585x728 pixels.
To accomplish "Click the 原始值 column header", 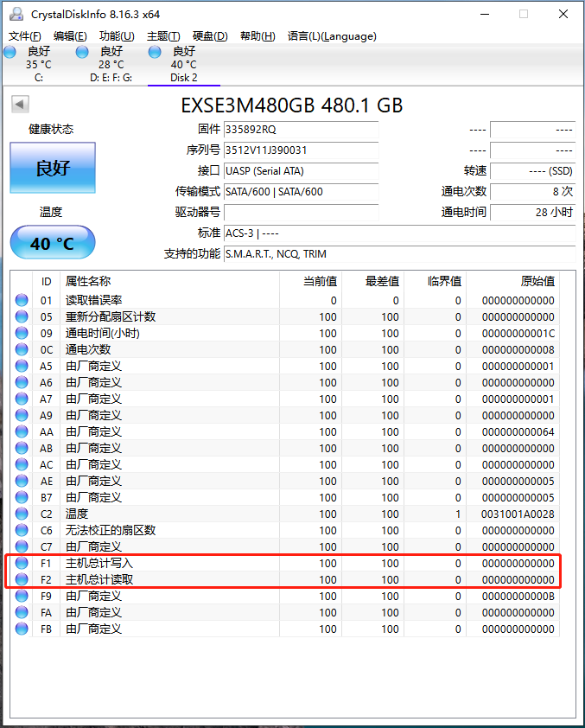I will click(x=512, y=281).
